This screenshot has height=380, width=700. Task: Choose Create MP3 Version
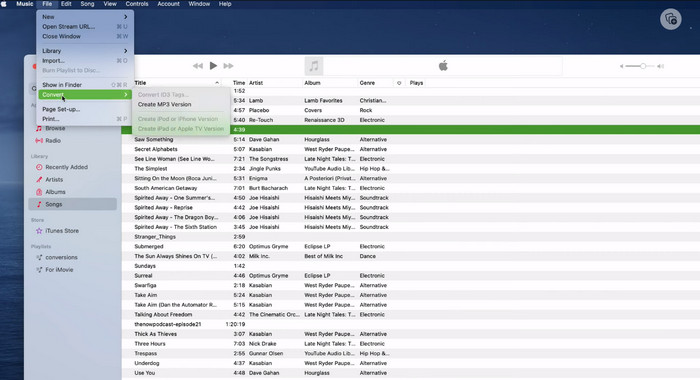point(164,104)
